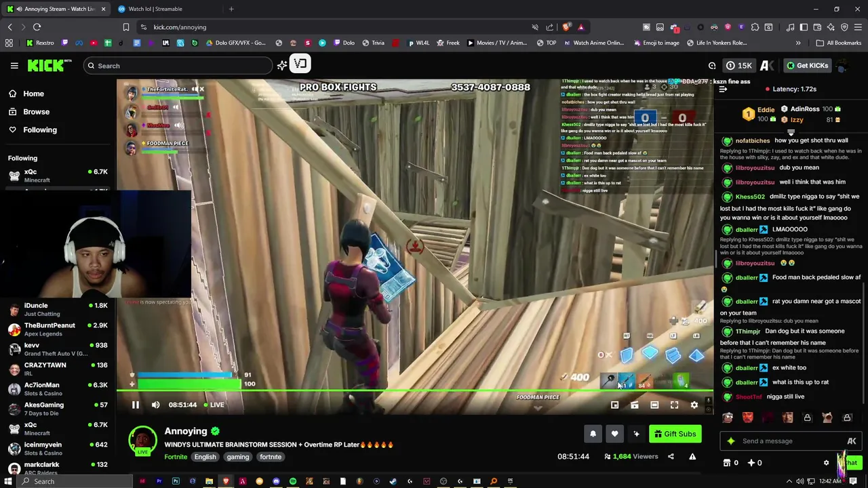Image resolution: width=868 pixels, height=488 pixels.
Task: Click the Izzy leaderboard entry
Action: [x=810, y=120]
